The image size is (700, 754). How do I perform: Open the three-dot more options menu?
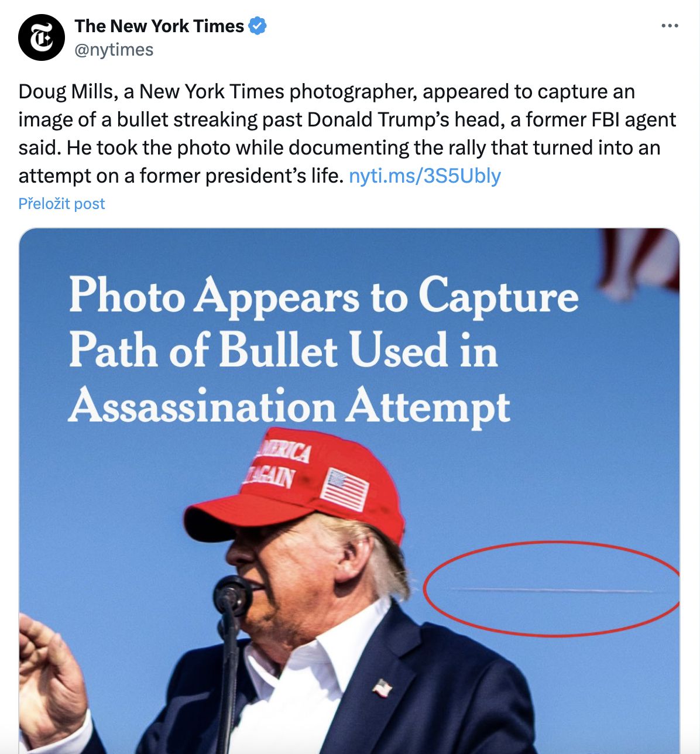tap(670, 26)
